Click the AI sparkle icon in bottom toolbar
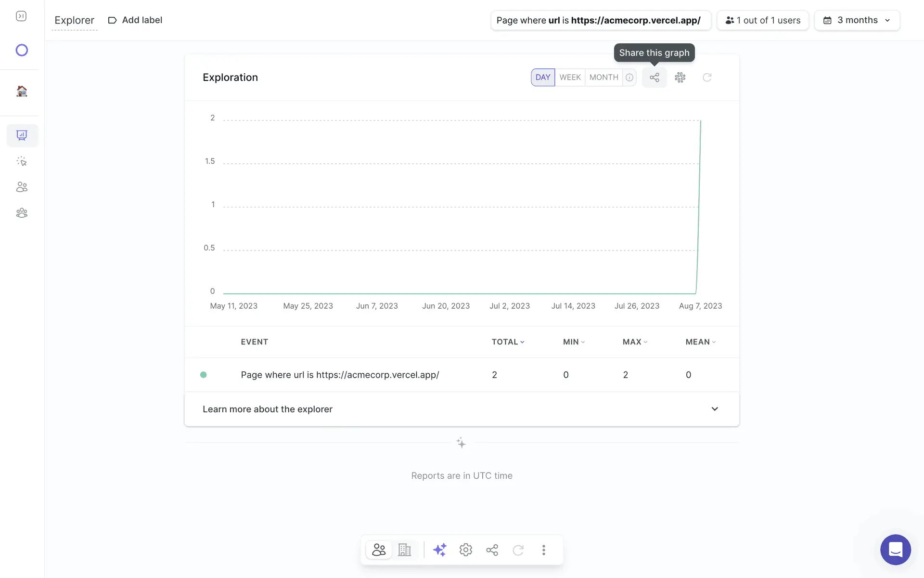This screenshot has height=578, width=924. (x=439, y=550)
